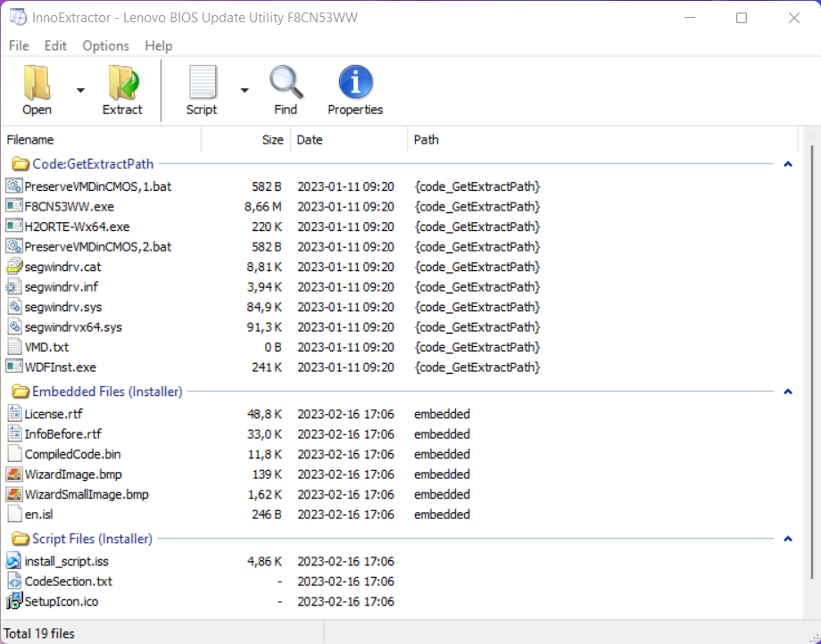821x644 pixels.
Task: Open the dropdown arrow next to Script
Action: pyautogui.click(x=245, y=90)
